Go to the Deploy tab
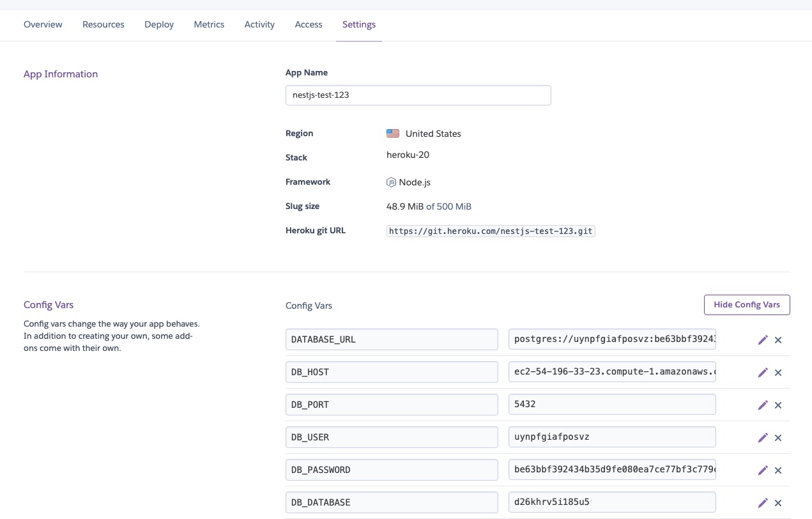 (159, 24)
